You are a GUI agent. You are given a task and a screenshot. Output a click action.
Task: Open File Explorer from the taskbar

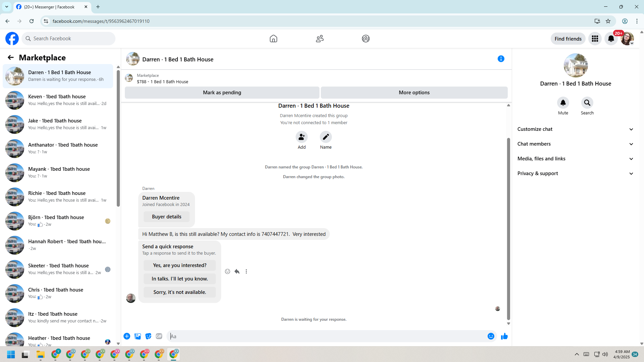[41, 355]
